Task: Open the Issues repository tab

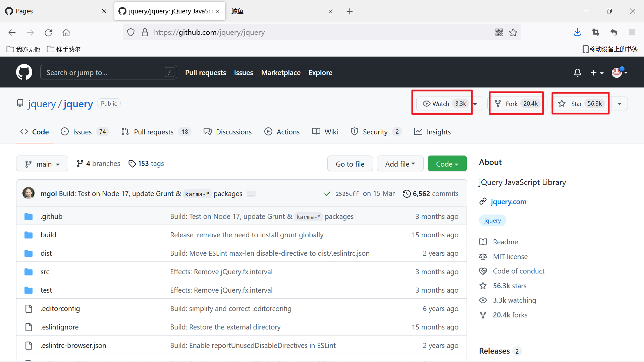Action: 85,132
